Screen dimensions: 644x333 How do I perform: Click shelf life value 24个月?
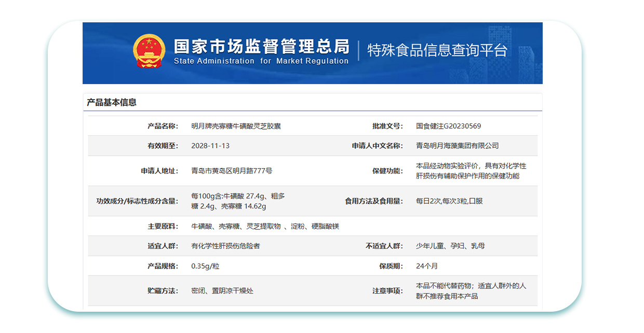[x=427, y=266]
